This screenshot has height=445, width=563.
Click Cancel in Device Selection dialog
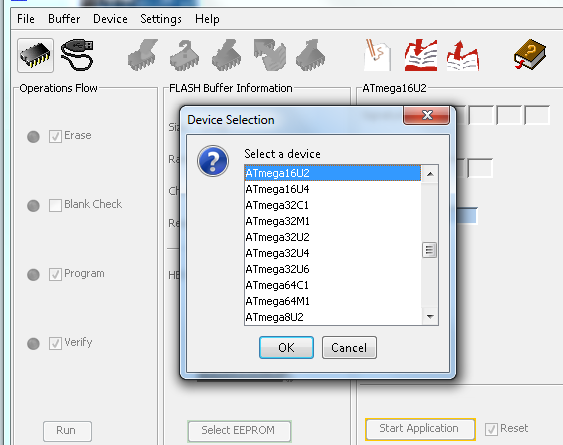(x=349, y=347)
